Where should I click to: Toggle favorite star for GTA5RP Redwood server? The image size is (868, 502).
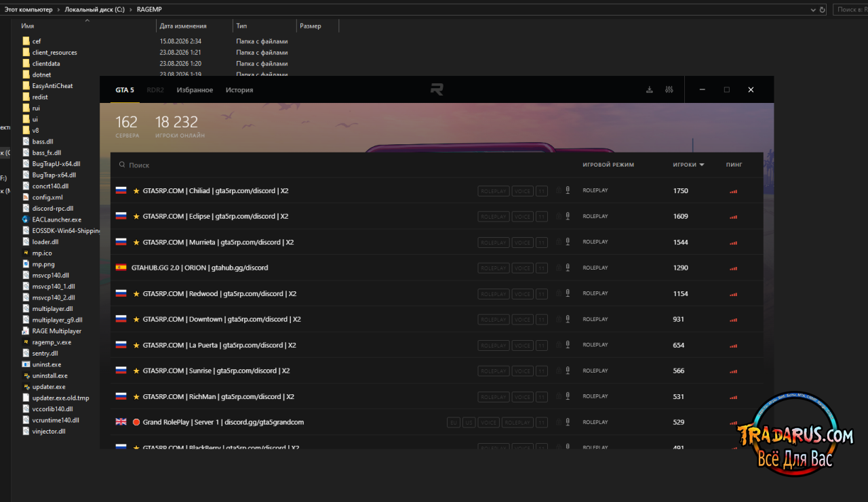click(x=136, y=294)
